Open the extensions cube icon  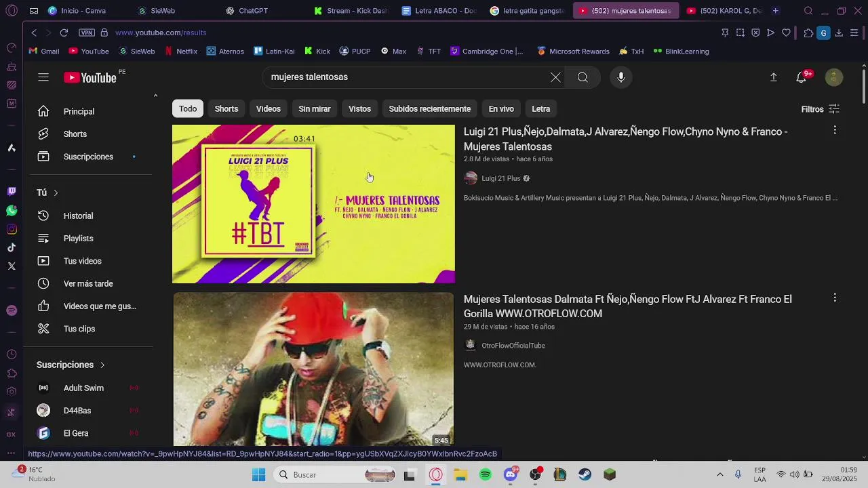click(x=808, y=33)
